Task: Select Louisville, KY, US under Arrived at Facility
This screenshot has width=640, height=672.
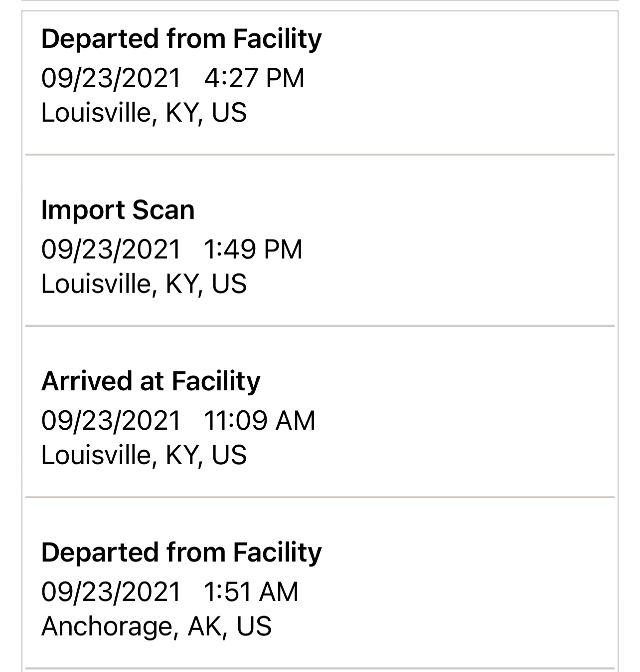Action: tap(144, 455)
